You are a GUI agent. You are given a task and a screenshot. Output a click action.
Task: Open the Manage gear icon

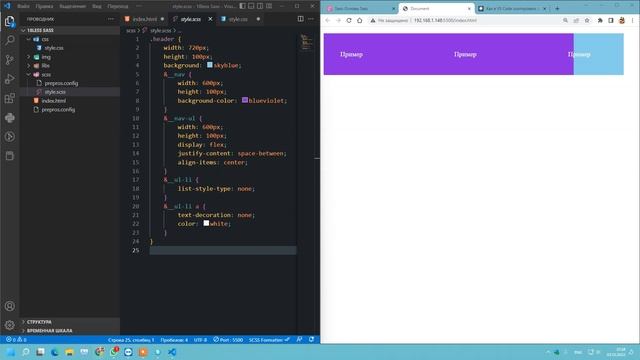[x=9, y=325]
